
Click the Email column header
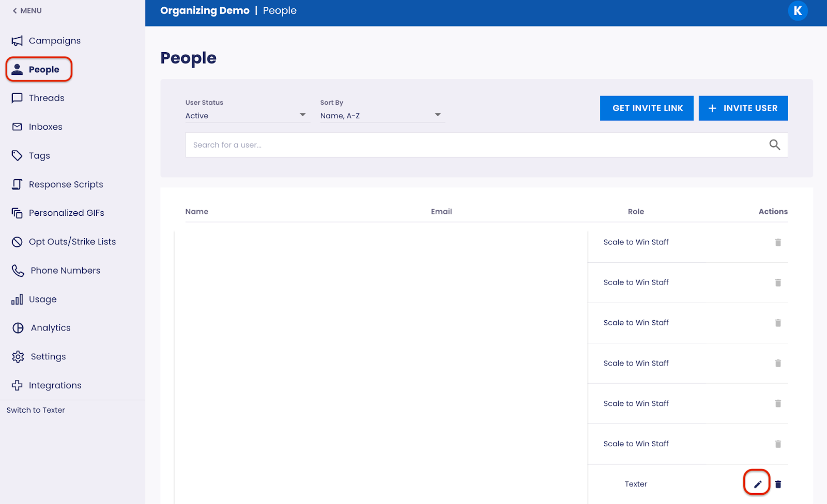click(441, 211)
